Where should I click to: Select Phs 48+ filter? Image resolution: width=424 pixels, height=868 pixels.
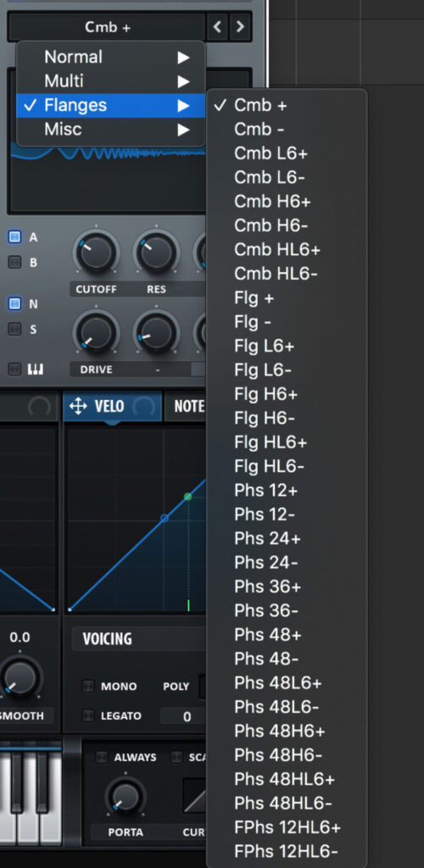tap(286, 635)
